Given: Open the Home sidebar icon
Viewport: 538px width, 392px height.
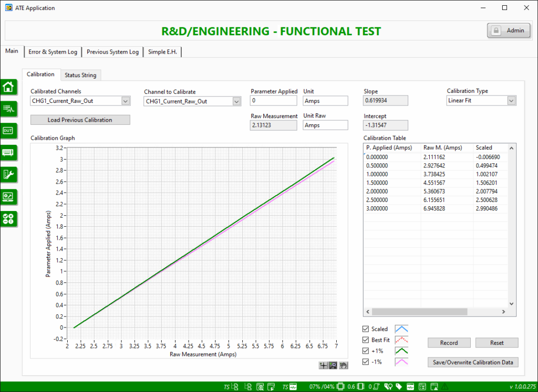Looking at the screenshot, I should click(8, 87).
